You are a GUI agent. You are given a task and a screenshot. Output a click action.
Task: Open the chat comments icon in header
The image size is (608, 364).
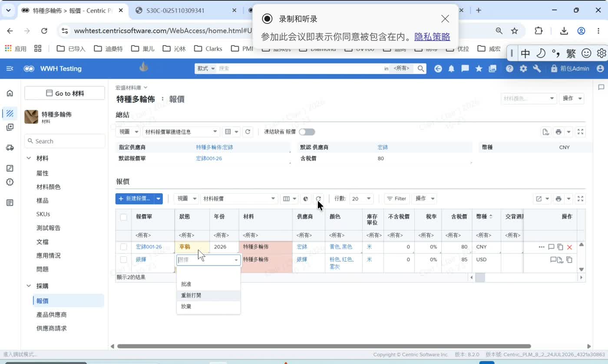pyautogui.click(x=465, y=69)
